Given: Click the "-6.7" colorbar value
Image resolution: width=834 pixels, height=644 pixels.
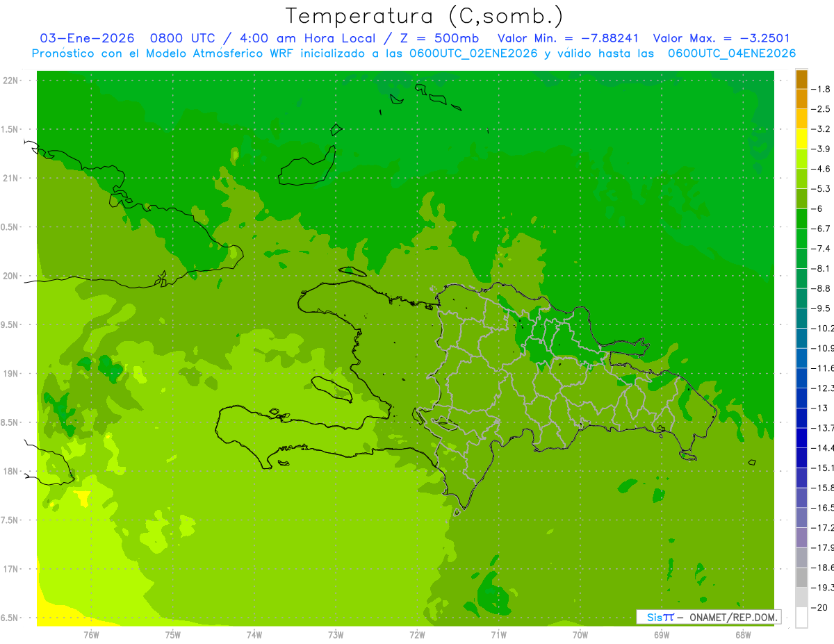Looking at the screenshot, I should 821,229.
